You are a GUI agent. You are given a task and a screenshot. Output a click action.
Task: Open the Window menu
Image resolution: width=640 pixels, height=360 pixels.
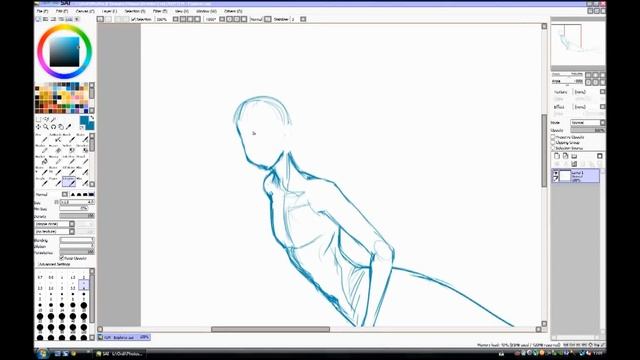[x=206, y=11]
